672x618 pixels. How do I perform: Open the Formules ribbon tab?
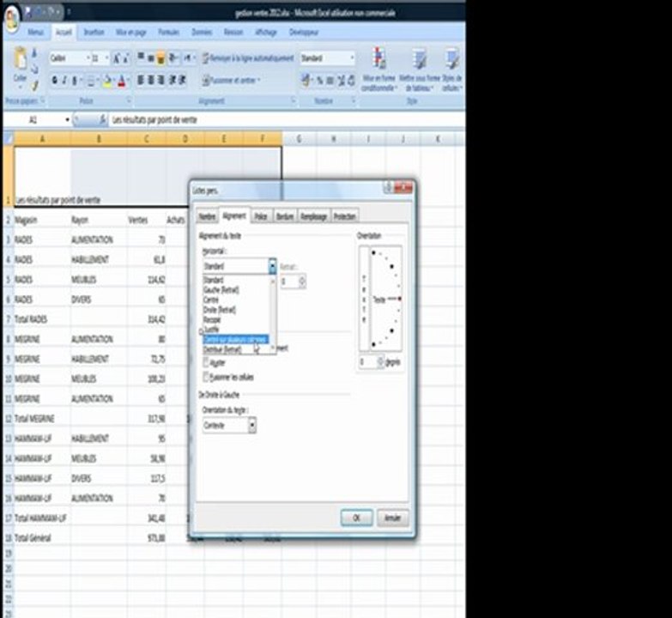(169, 32)
